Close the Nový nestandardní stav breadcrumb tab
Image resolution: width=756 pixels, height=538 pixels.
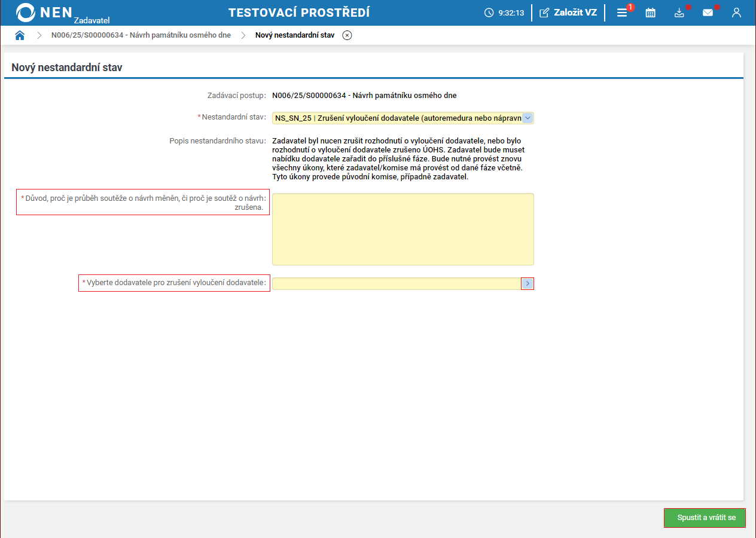point(347,35)
